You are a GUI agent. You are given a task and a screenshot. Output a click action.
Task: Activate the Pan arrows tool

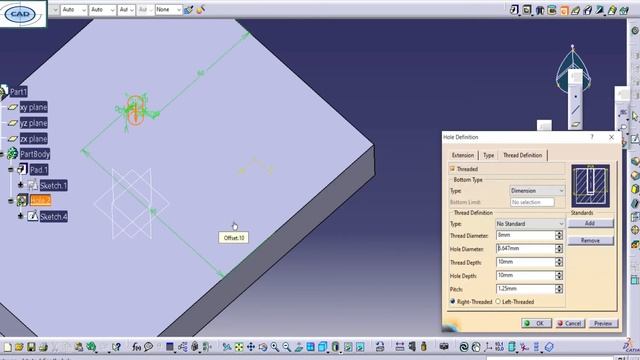point(251,347)
